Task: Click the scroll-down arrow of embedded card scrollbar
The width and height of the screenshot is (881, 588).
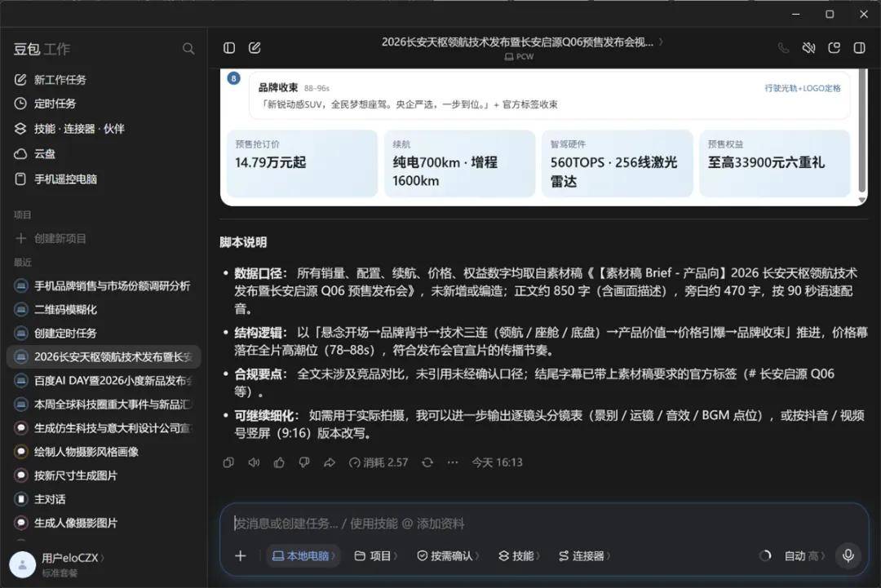Action: pos(862,200)
